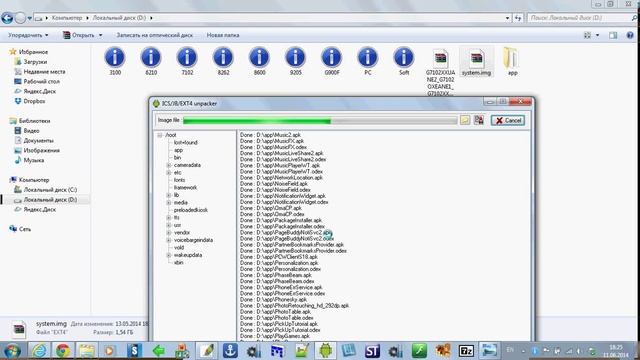The height and width of the screenshot is (360, 640).
Task: Open the 9205 info item
Action: (x=296, y=61)
